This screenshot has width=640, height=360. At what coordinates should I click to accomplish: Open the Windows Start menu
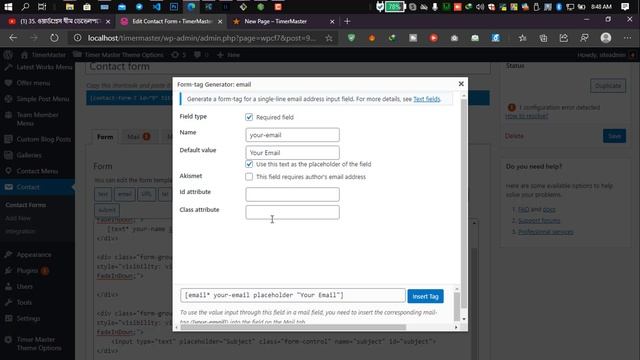click(x=8, y=7)
